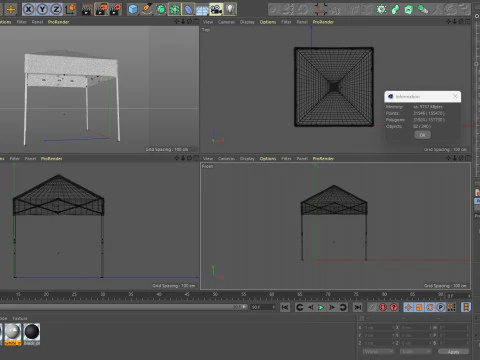This screenshot has height=360, width=480.
Task: Switch the coordinate system icon
Action: click(x=70, y=9)
